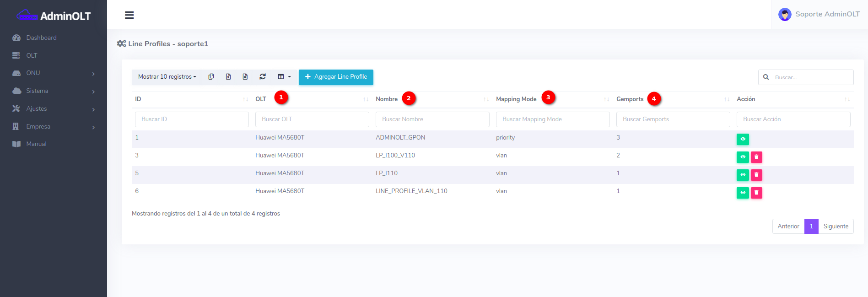
Task: Click Agregar Line Profile button
Action: click(336, 77)
